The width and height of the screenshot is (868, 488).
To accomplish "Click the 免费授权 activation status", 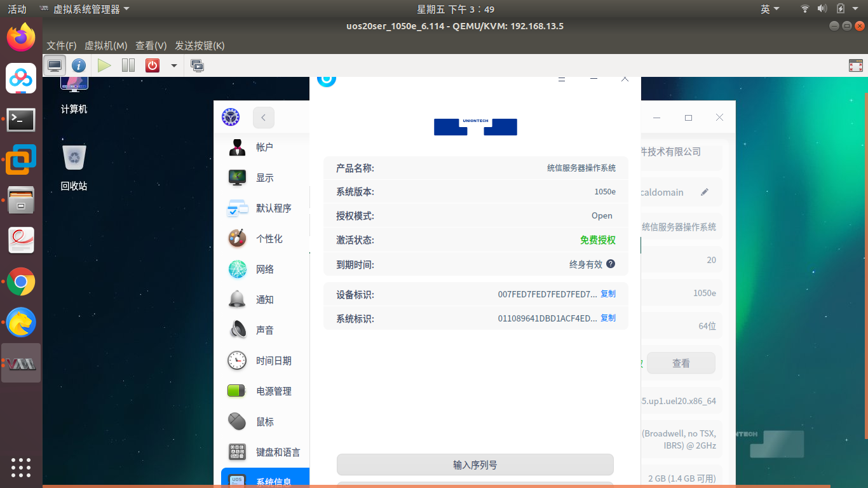I will (x=598, y=240).
